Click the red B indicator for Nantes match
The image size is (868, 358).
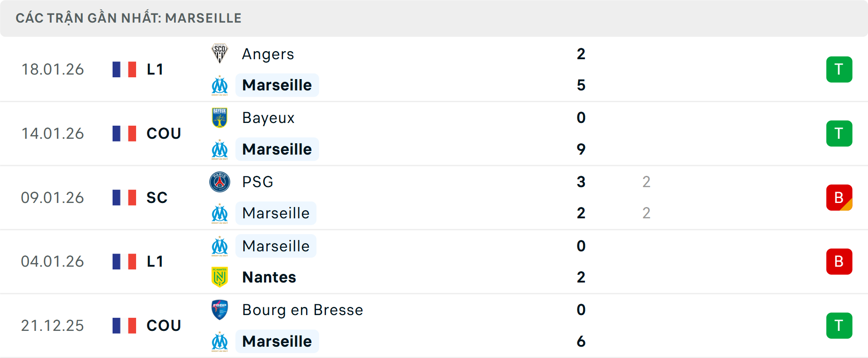click(840, 261)
